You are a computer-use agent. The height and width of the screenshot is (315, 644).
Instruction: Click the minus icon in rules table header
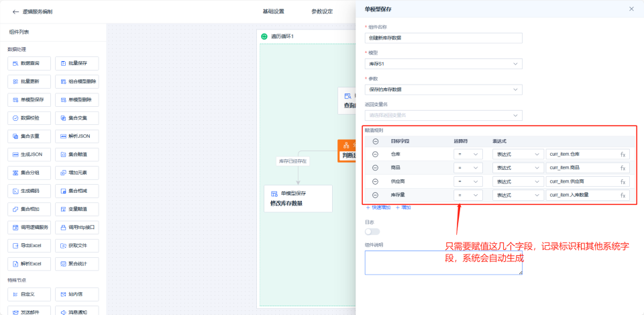(x=376, y=141)
